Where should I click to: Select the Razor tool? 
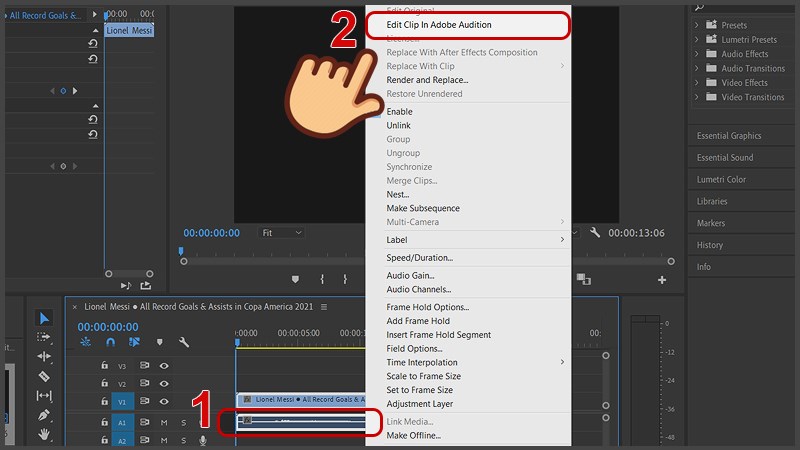click(44, 376)
